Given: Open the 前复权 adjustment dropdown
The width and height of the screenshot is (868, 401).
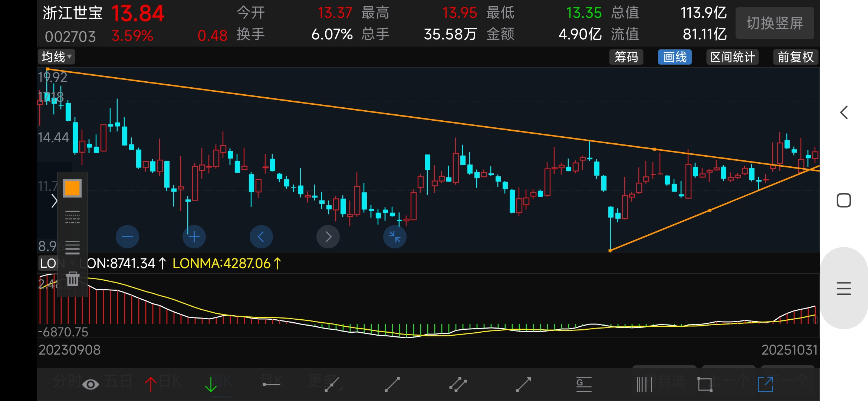Looking at the screenshot, I should [x=795, y=57].
